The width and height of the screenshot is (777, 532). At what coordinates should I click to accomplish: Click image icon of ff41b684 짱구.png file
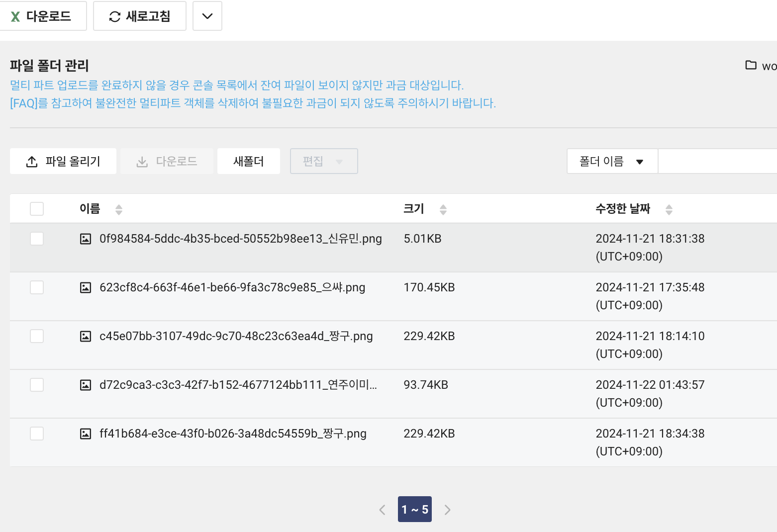(x=86, y=434)
